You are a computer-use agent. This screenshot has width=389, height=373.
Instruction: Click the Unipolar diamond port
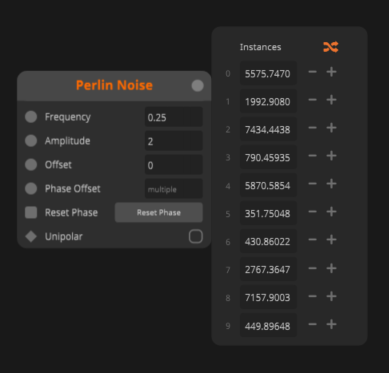click(x=31, y=236)
